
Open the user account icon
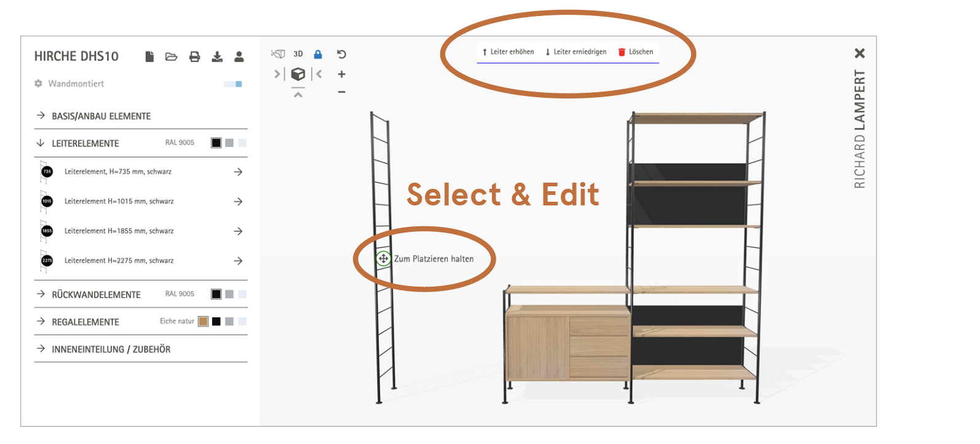239,57
